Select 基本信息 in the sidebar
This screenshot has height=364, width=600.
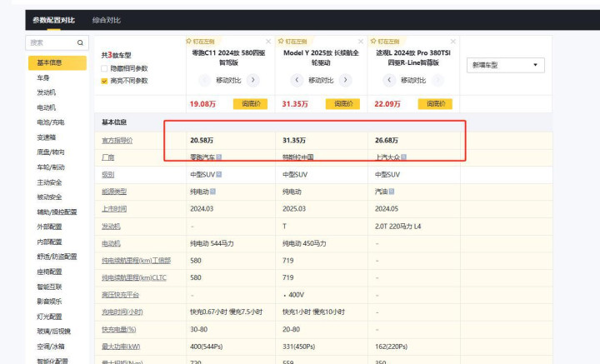tap(57, 62)
